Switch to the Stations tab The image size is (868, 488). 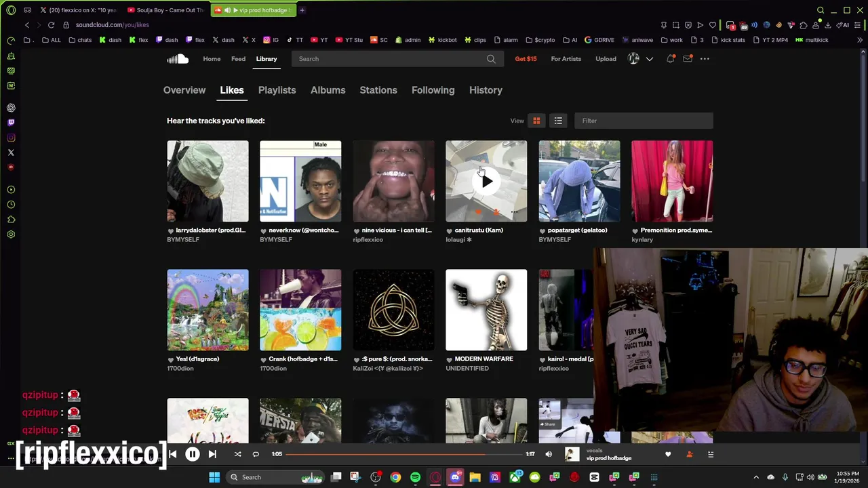(x=378, y=90)
